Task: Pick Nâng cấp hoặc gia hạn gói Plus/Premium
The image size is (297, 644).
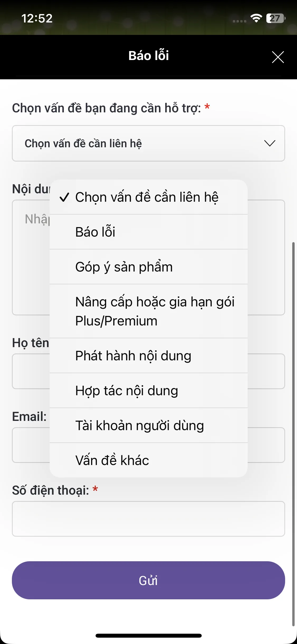Action: [x=155, y=311]
